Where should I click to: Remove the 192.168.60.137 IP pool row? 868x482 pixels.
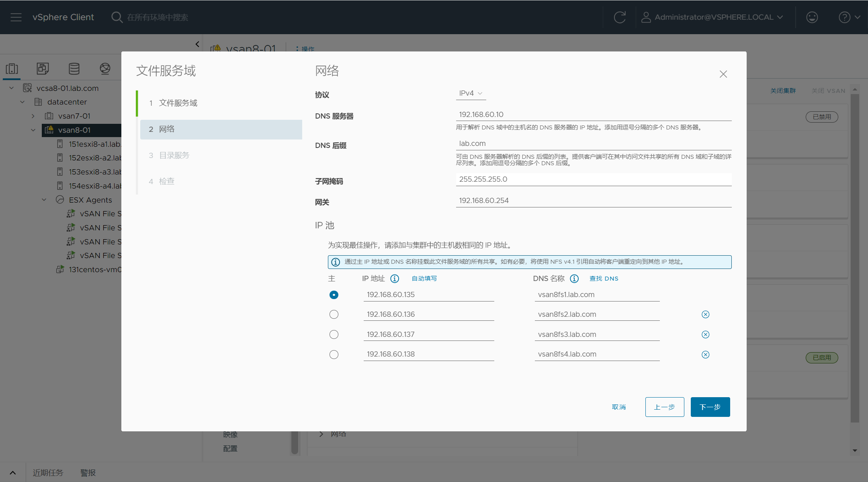[705, 334]
